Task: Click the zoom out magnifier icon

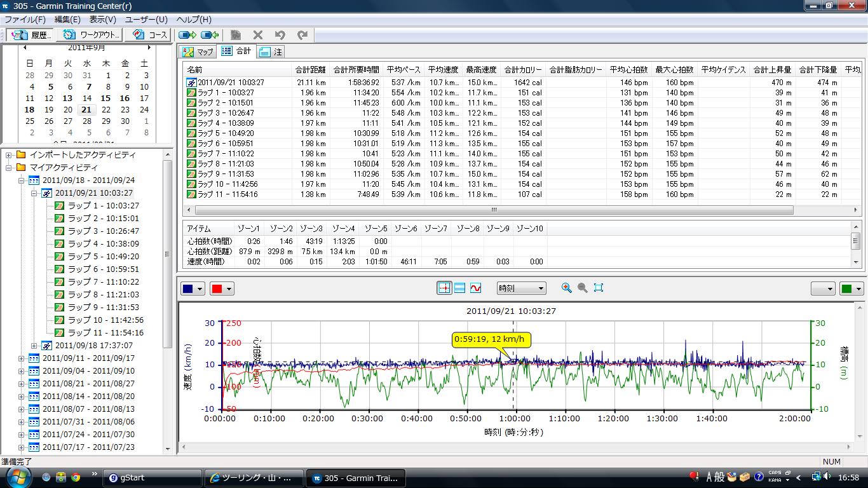Action: [x=582, y=288]
